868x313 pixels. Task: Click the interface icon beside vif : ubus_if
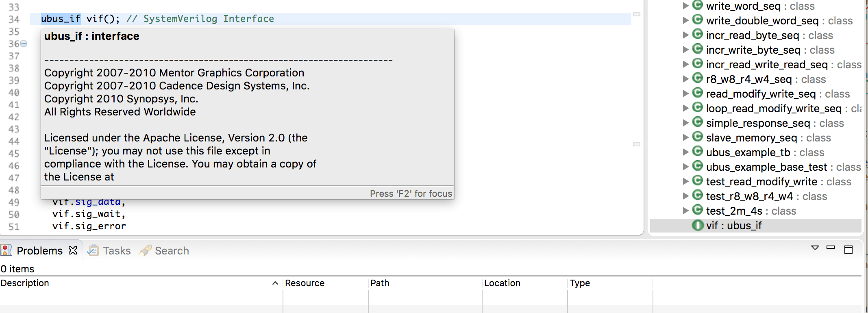pos(698,225)
